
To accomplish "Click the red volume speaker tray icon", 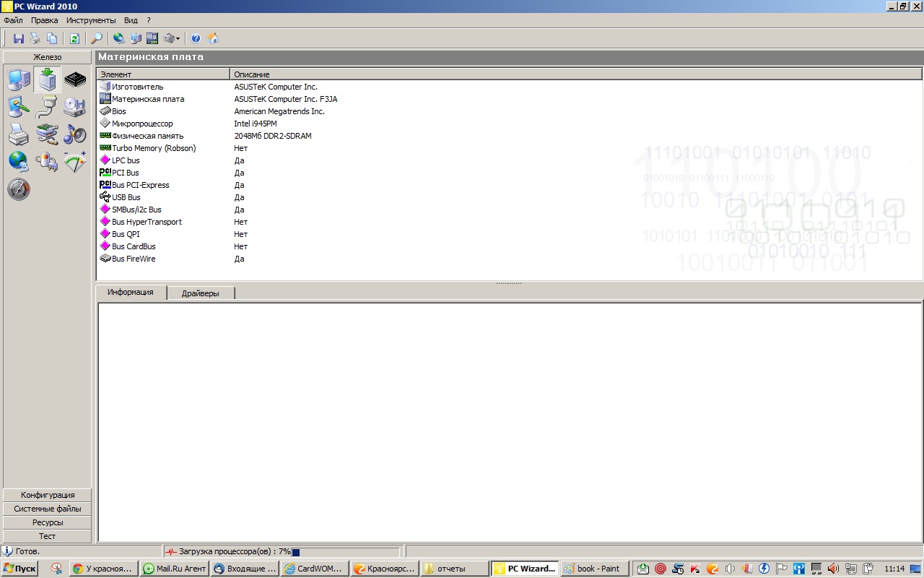I will [x=832, y=569].
